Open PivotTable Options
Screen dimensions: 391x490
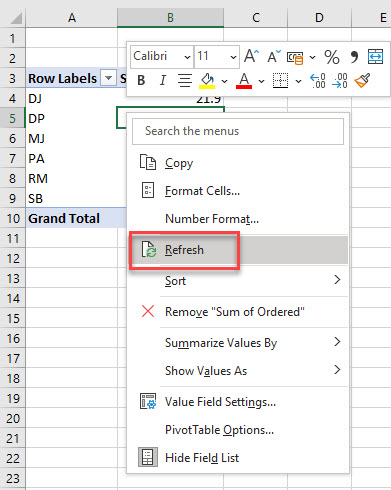point(238,430)
